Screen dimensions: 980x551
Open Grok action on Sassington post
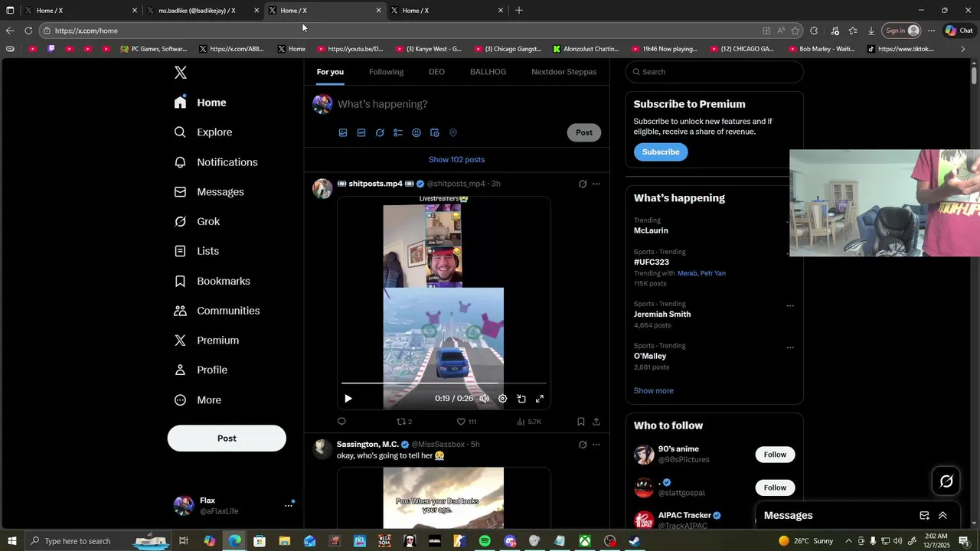click(x=583, y=445)
